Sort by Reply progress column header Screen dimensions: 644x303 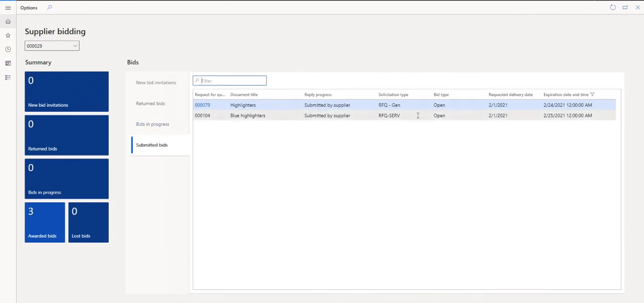point(318,95)
